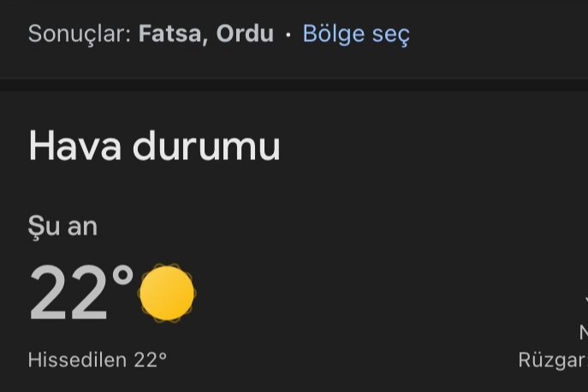Click the Sonuçlar label
The image size is (588, 392).
tap(80, 34)
